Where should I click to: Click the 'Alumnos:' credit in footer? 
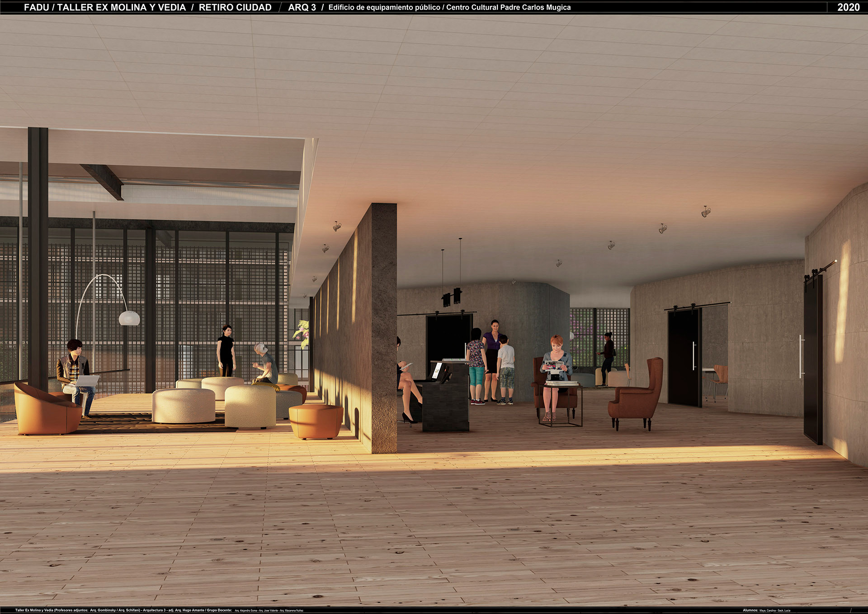tap(750, 610)
